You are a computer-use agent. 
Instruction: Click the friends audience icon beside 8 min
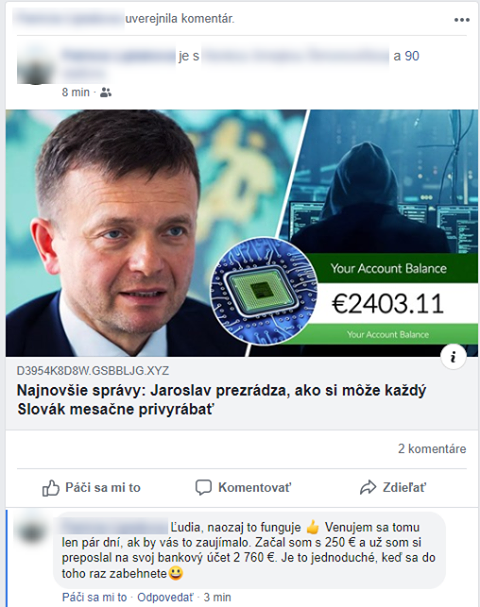106,93
